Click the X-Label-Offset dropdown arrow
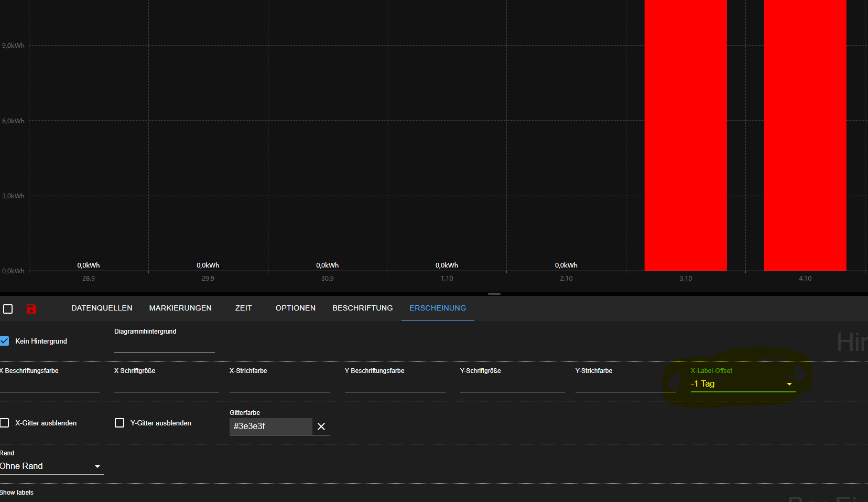868x502 pixels. 789,384
